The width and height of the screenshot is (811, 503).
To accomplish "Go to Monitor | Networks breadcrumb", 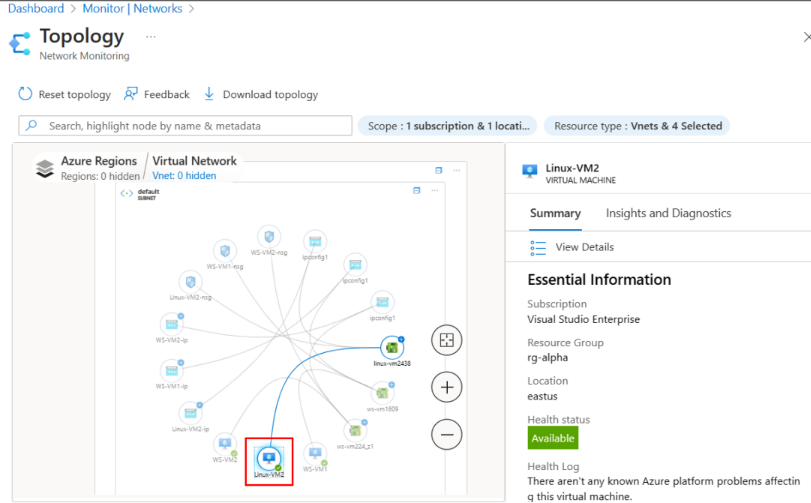I will (x=132, y=8).
